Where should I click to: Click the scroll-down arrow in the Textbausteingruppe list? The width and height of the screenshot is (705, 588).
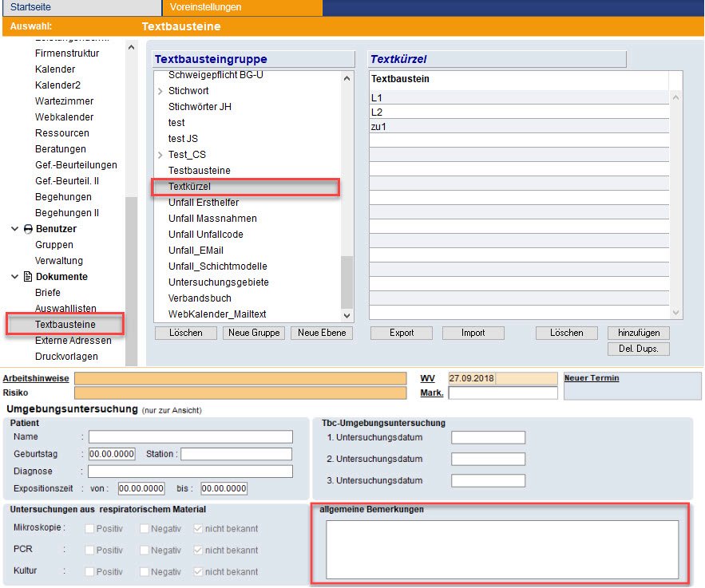pyautogui.click(x=347, y=302)
